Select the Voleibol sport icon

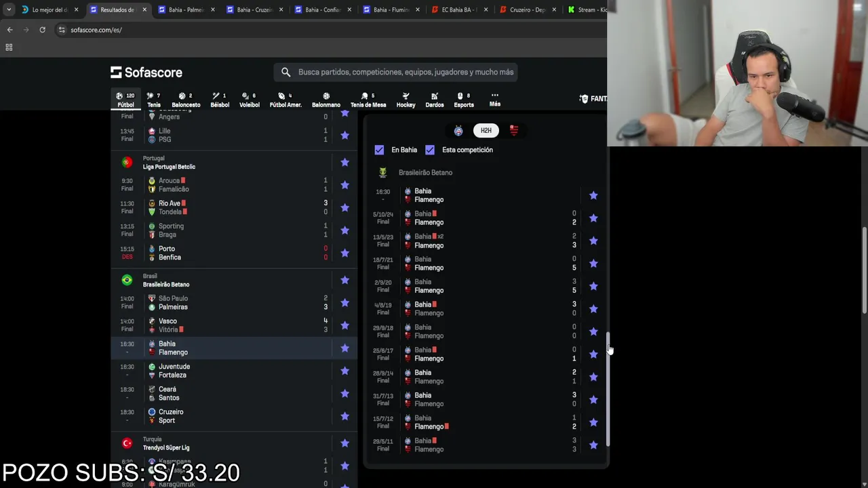click(250, 100)
